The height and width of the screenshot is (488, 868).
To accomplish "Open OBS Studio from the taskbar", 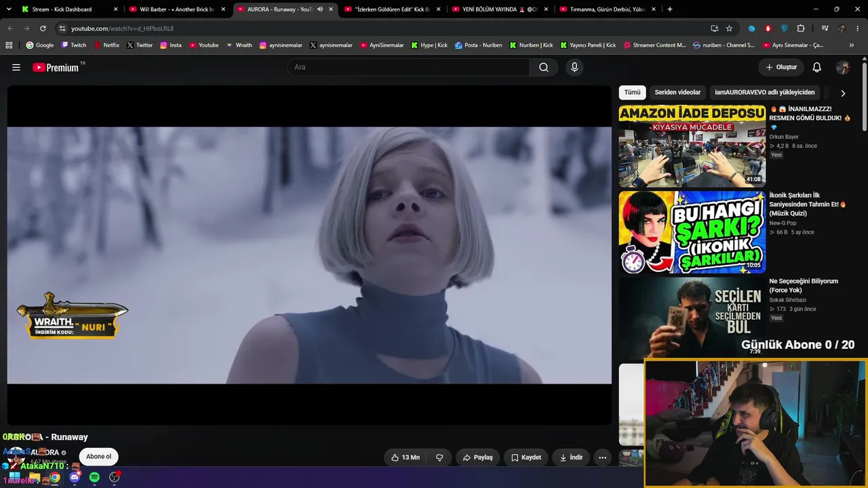I will pos(115,478).
